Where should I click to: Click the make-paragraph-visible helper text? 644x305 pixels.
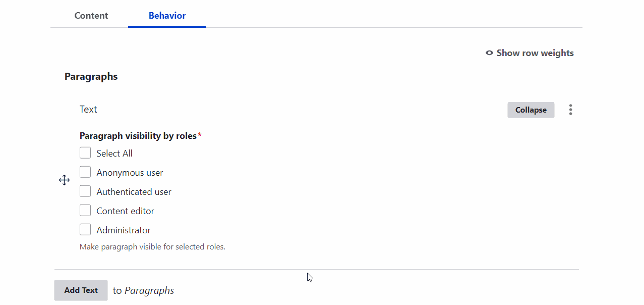click(x=152, y=246)
